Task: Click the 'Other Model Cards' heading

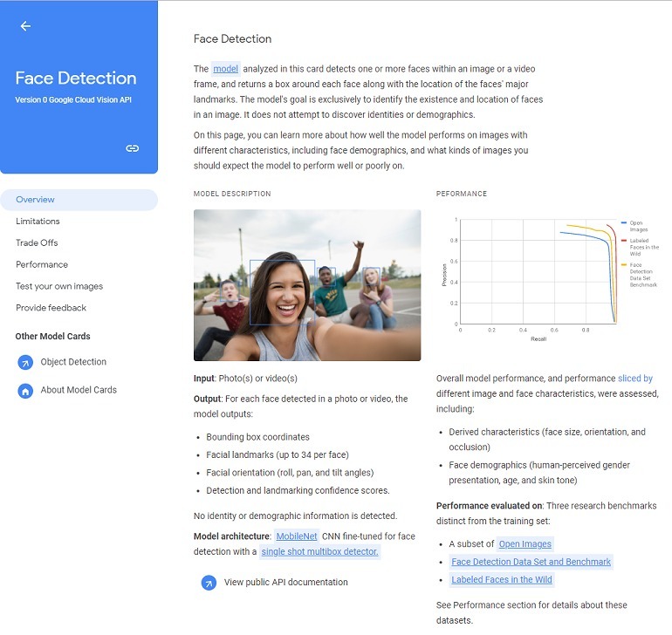Action: coord(52,337)
